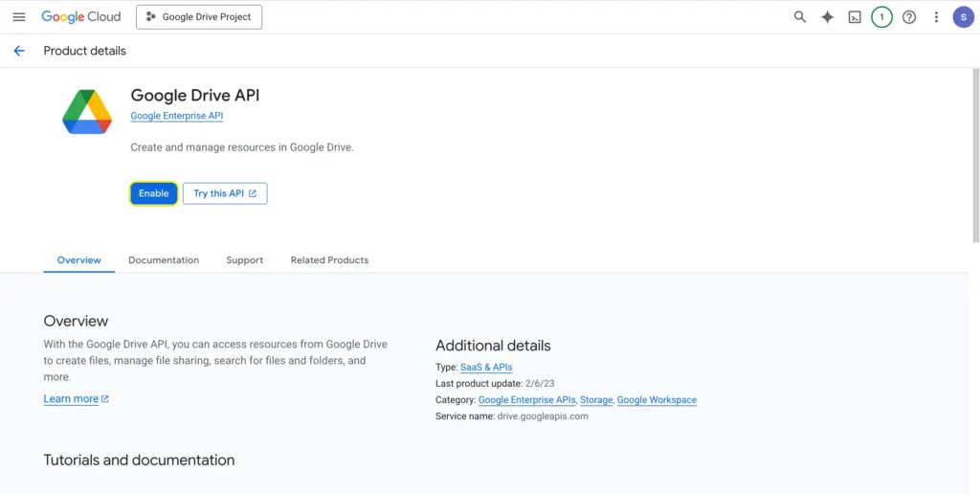This screenshot has width=980, height=494.
Task: Switch to the Support tab
Action: pyautogui.click(x=244, y=260)
